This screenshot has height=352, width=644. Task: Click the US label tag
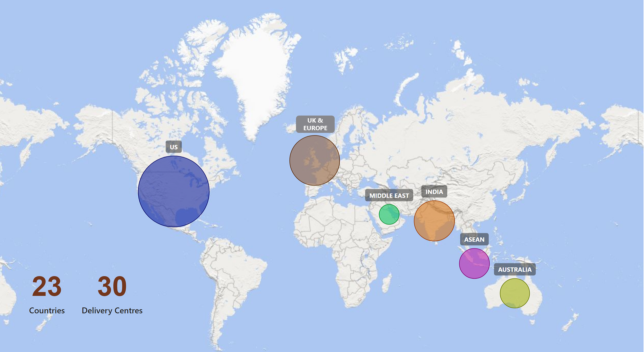(x=174, y=147)
